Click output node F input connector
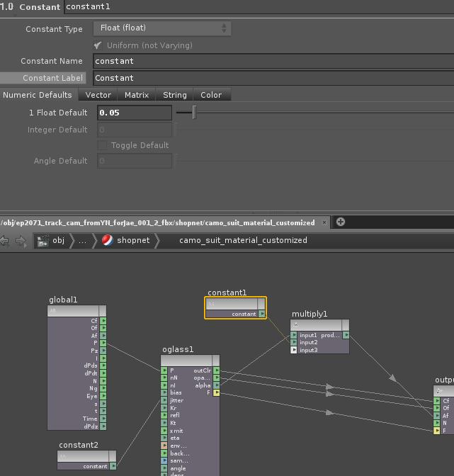This screenshot has width=454, height=476. point(437,431)
